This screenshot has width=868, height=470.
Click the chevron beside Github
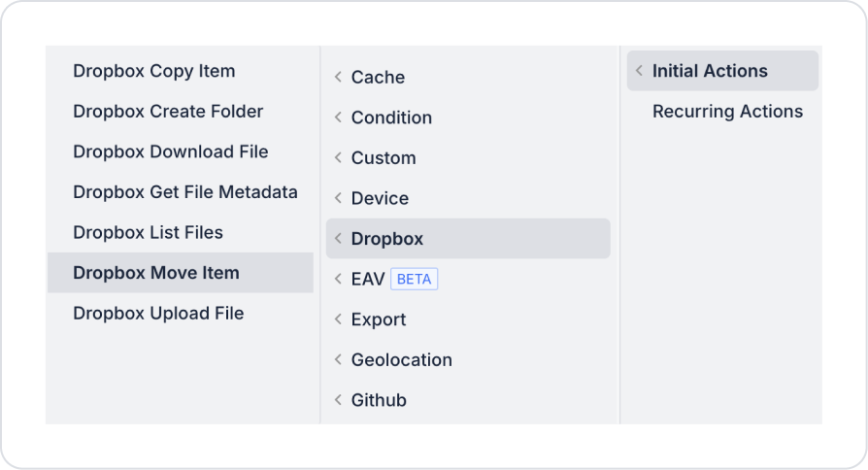pos(338,400)
